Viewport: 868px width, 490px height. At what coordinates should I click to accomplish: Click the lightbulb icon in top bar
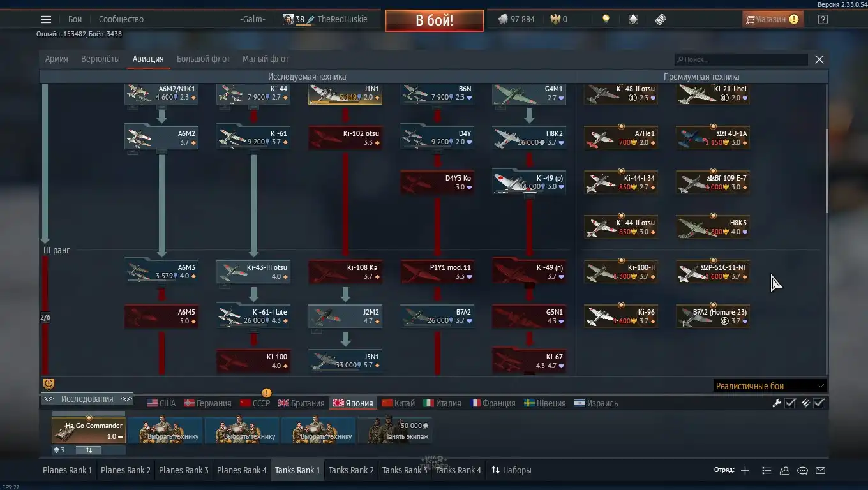pos(606,19)
